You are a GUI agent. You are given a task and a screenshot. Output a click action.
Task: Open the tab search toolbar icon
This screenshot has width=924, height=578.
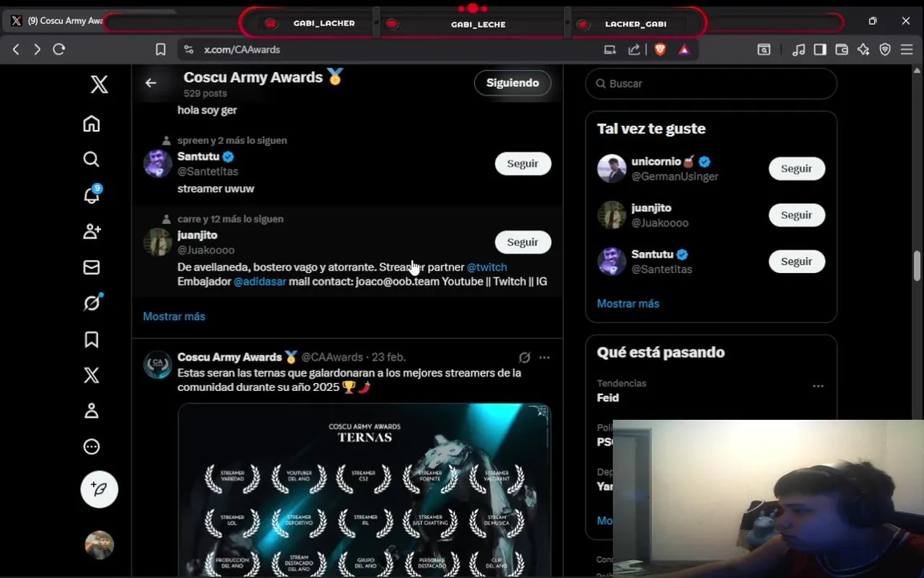pos(764,50)
